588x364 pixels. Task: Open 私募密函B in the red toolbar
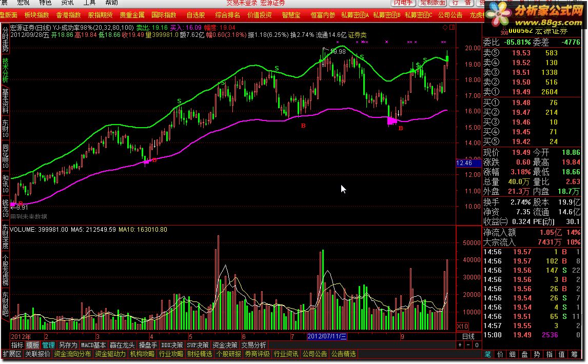[x=387, y=15]
